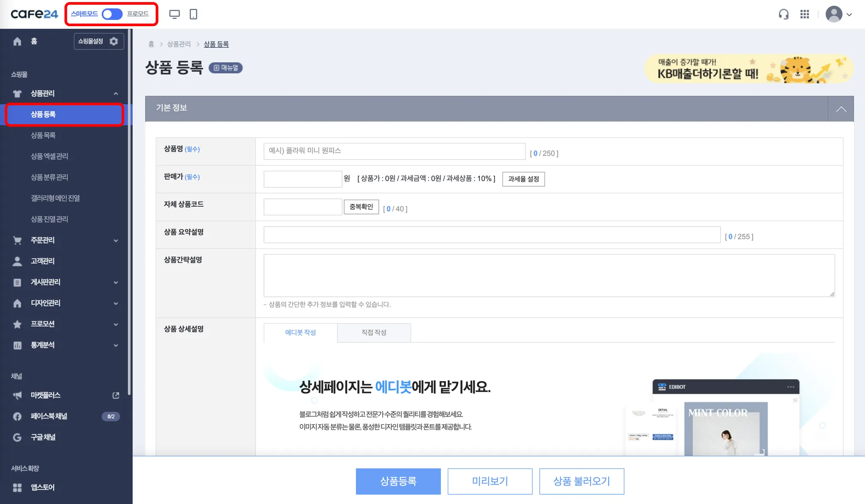The height and width of the screenshot is (504, 865).
Task: Click the KB sales promotion banner
Action: pyautogui.click(x=748, y=69)
